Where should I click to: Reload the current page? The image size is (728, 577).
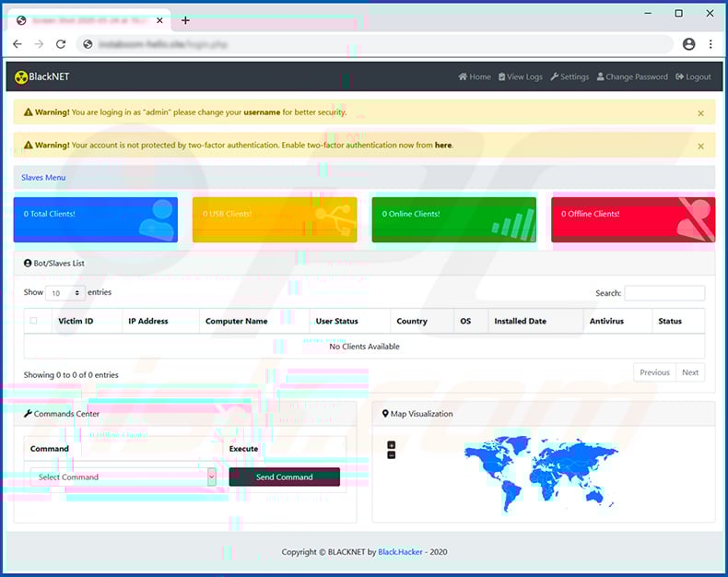pyautogui.click(x=61, y=44)
